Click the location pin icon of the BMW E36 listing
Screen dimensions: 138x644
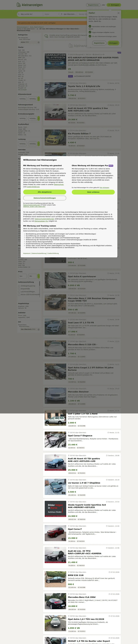pos(69,572)
